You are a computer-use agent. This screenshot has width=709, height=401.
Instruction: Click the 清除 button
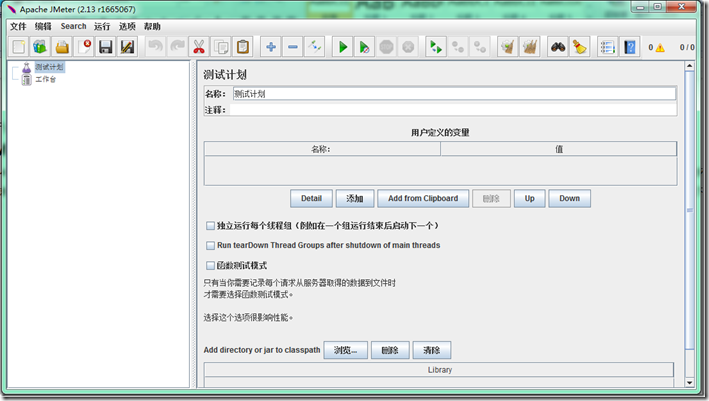tap(432, 350)
